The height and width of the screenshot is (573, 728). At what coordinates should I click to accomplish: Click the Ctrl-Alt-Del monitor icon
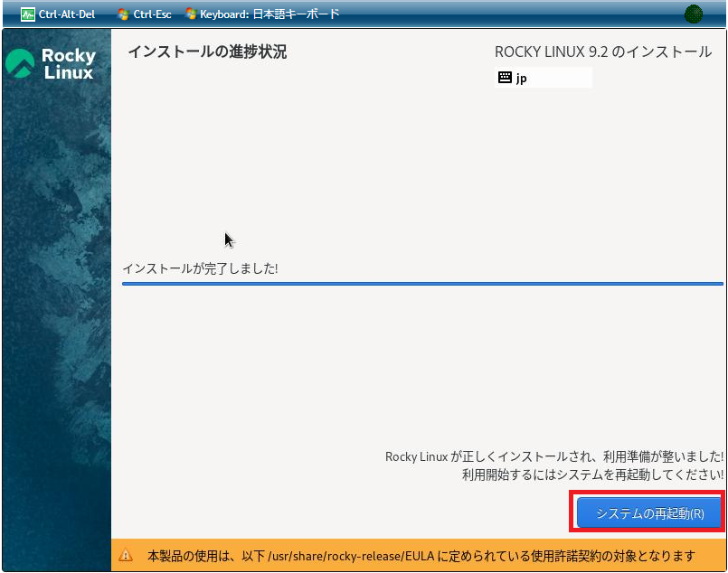pos(28,14)
